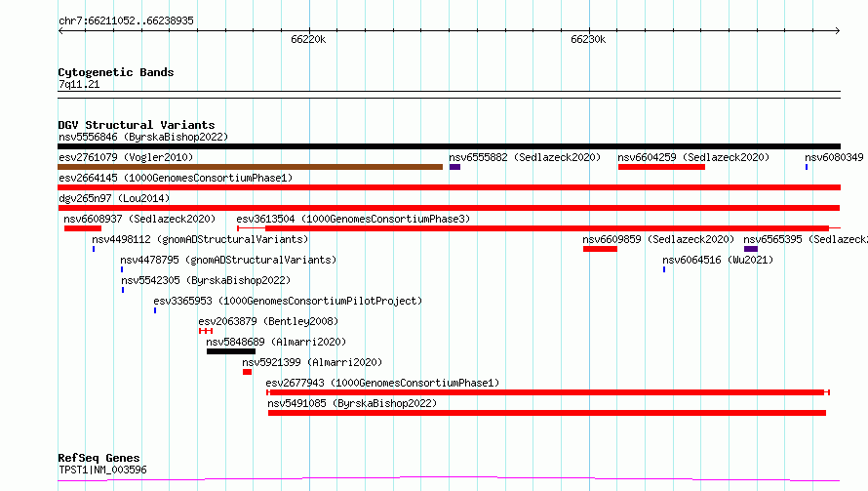Screen dimensions: 868x491
Task: Click the ruler's left arrow end
Action: (60, 30)
